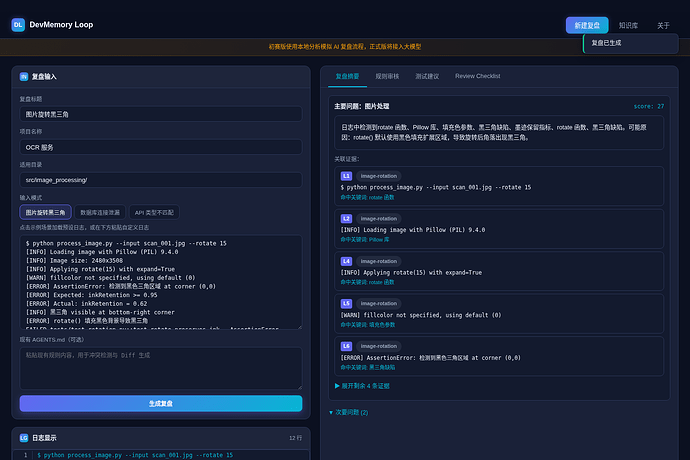Click the 现有 AGENTS.md textarea
Viewport: 690px width, 460px height.
click(161, 368)
